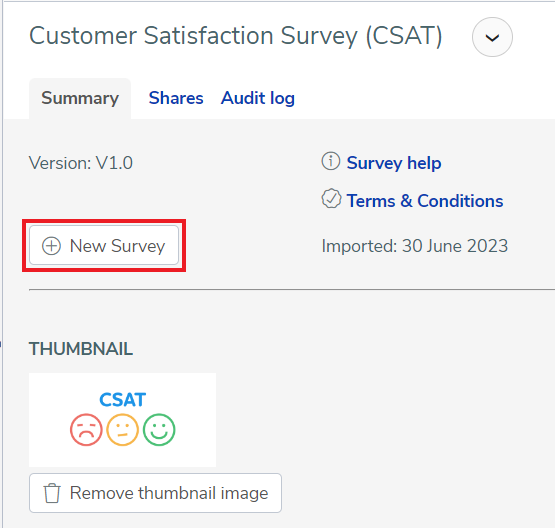Click the trash can icon
This screenshot has height=528, width=555.
tap(52, 493)
